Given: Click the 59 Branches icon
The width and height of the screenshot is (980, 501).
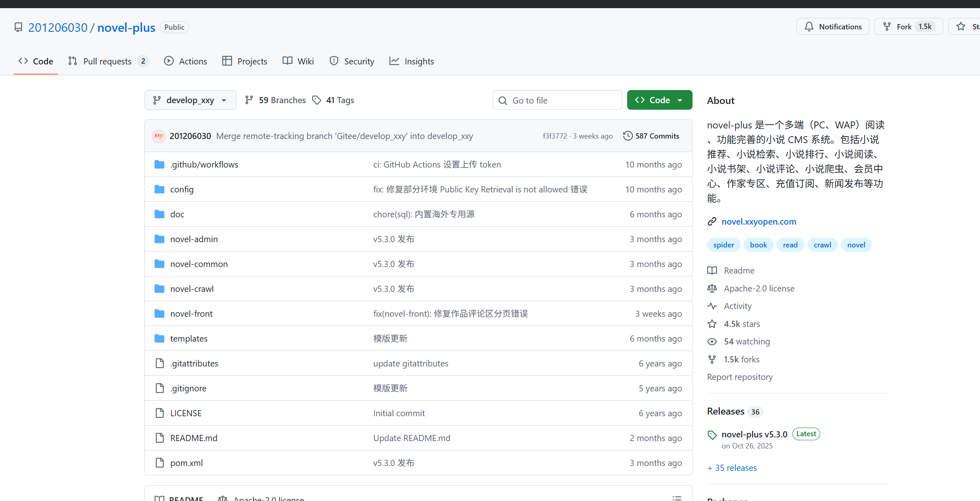Looking at the screenshot, I should (x=249, y=100).
